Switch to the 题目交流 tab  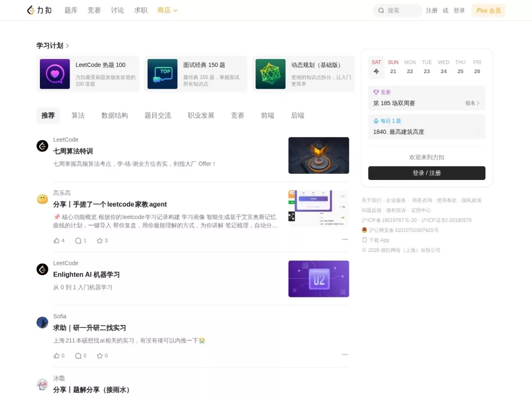coord(158,115)
